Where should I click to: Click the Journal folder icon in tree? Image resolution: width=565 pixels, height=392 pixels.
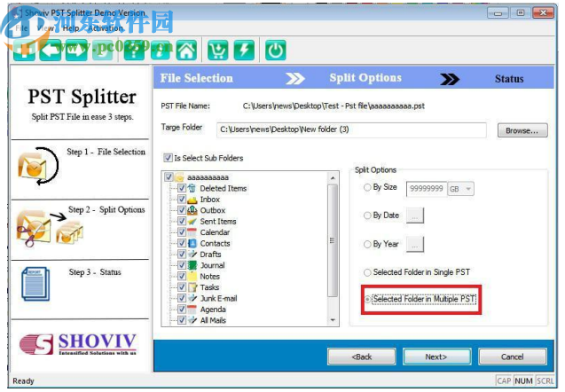[192, 265]
